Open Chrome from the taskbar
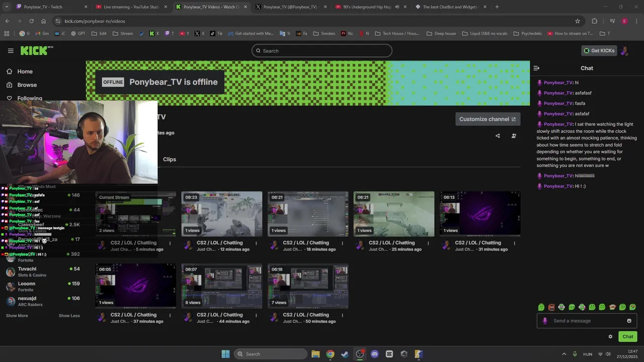Image resolution: width=644 pixels, height=362 pixels. (x=330, y=354)
